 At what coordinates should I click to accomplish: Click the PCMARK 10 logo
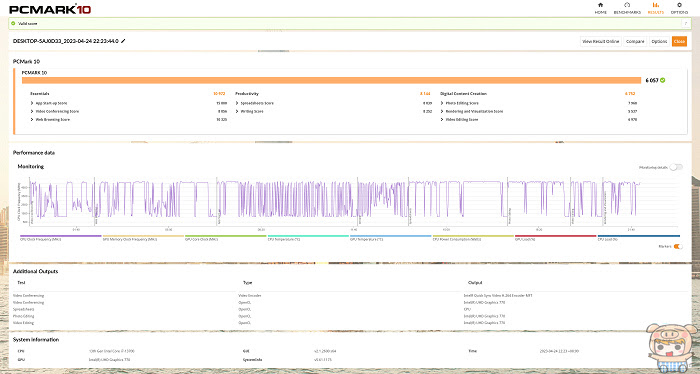click(x=50, y=9)
